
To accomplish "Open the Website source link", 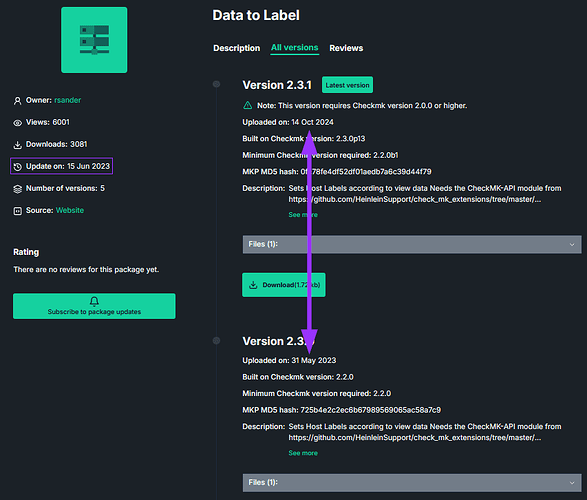I will pyautogui.click(x=70, y=210).
